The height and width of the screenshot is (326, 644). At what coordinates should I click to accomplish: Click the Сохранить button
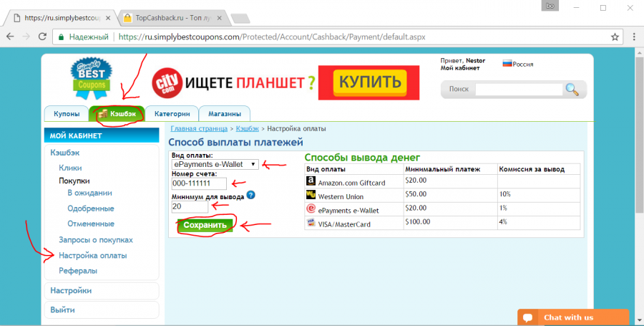pos(205,225)
